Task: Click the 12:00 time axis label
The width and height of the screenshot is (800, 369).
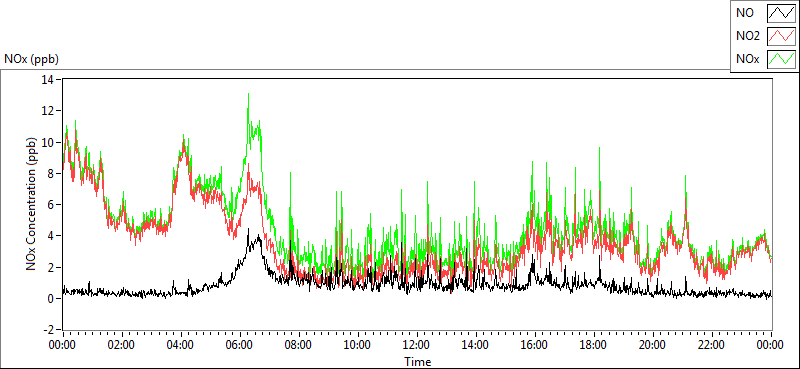Action: pos(417,345)
